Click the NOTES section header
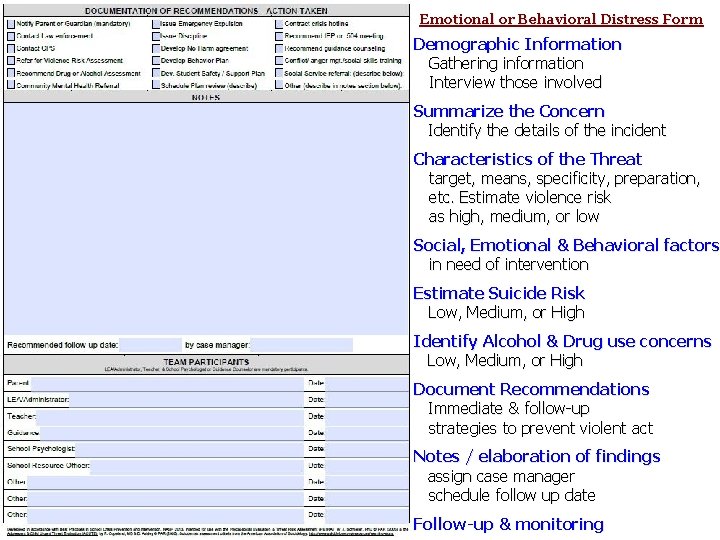Screen dimensions: 720x540 coord(206,97)
